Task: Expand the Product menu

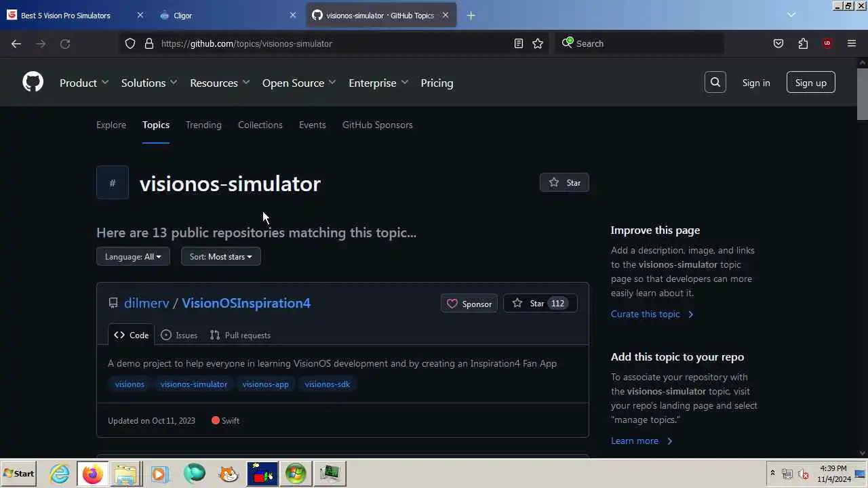Action: [84, 83]
